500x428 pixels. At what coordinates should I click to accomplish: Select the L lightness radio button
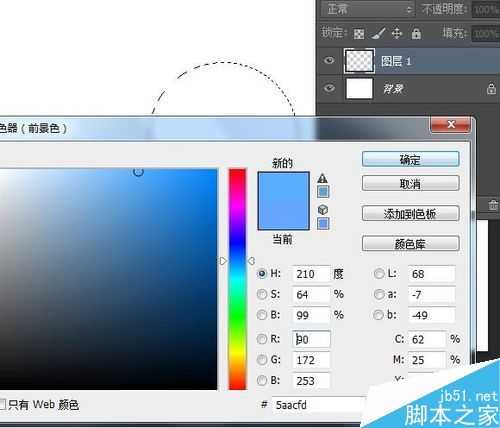[x=379, y=274]
